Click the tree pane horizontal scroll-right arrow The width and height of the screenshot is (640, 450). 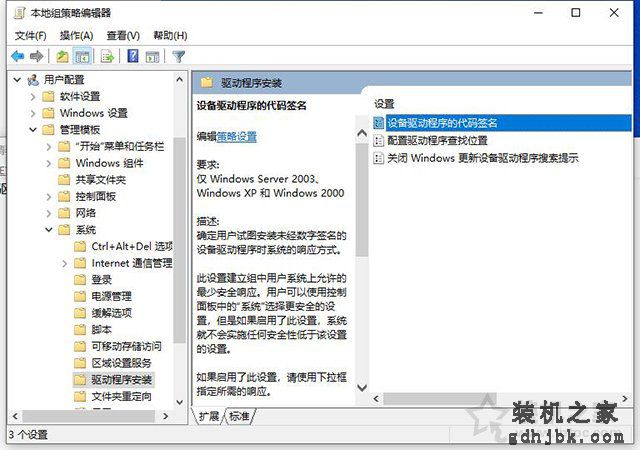(x=165, y=416)
